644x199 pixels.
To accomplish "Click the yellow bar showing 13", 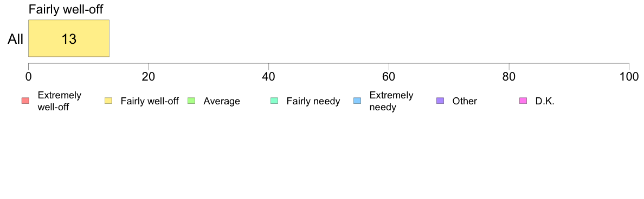I will [x=69, y=38].
